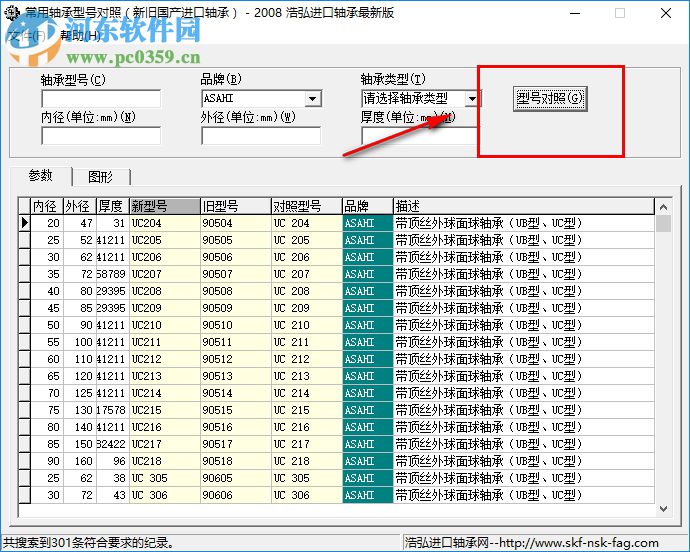Select new model cell UC218
Viewport: 690px width, 552px height.
[x=165, y=461]
